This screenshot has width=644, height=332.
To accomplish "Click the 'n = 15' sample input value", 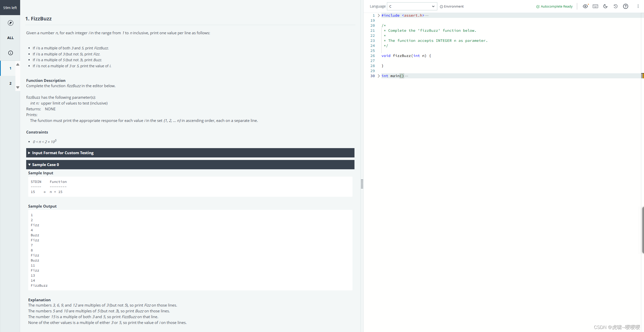I will click(x=56, y=192).
